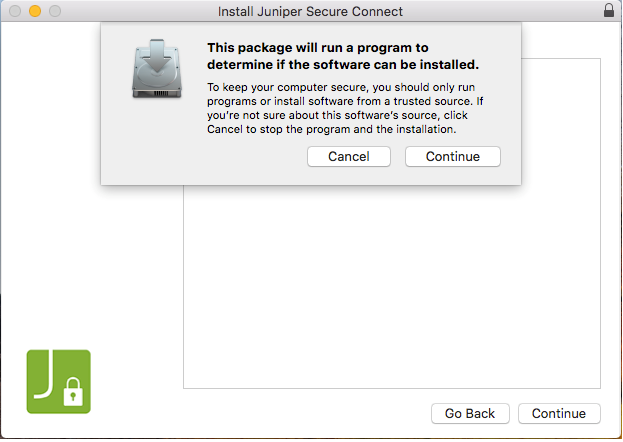Minimize the window with the yellow button
Screen dimensions: 623x442
click(34, 11)
